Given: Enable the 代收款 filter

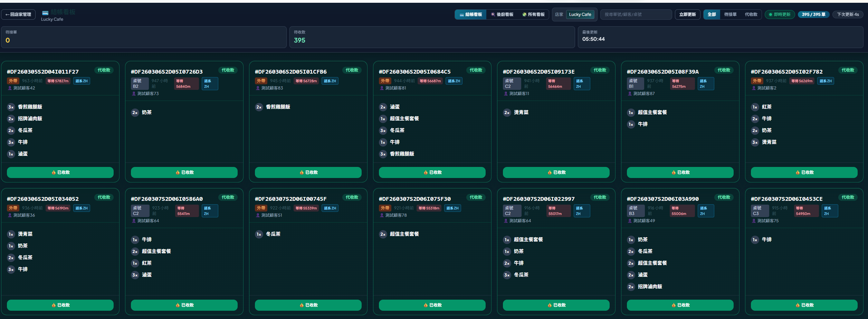Looking at the screenshot, I should (752, 15).
